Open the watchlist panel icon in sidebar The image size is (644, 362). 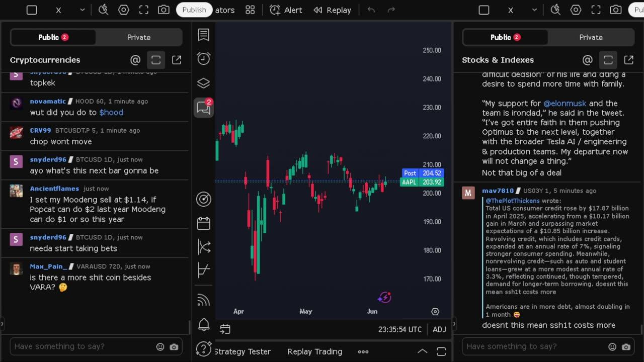203,35
